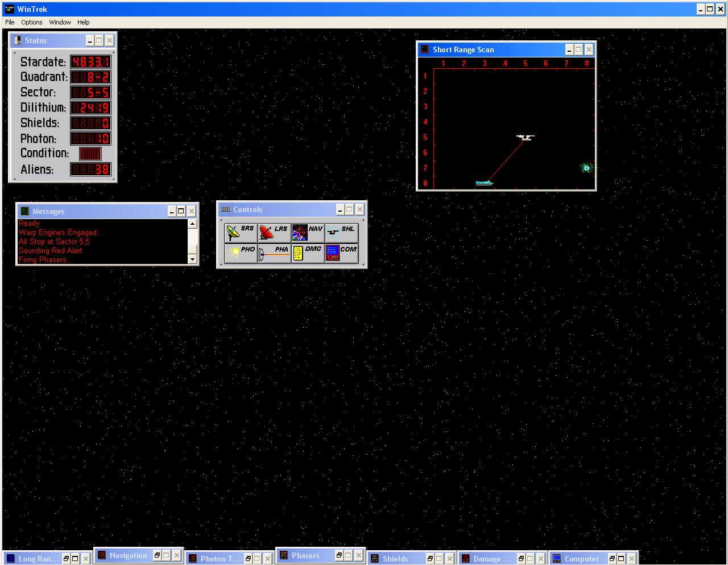Open the SRS short range scan control
728x565 pixels.
pos(241,232)
